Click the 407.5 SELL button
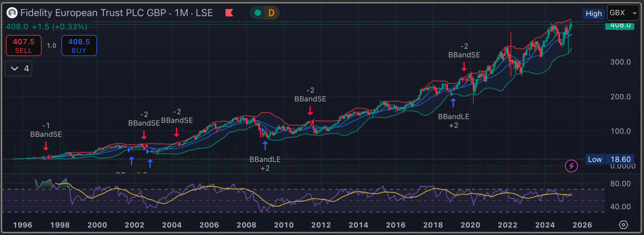The width and height of the screenshot is (644, 235). [x=24, y=46]
